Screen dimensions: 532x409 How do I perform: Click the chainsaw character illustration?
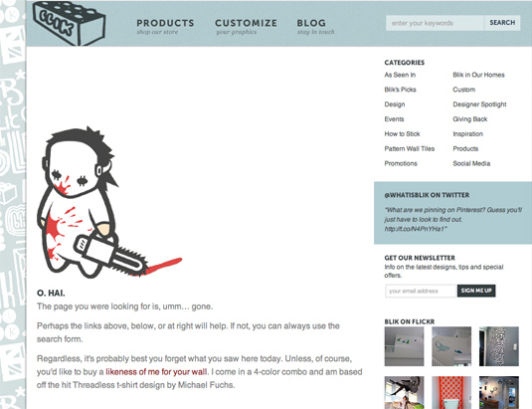108,203
